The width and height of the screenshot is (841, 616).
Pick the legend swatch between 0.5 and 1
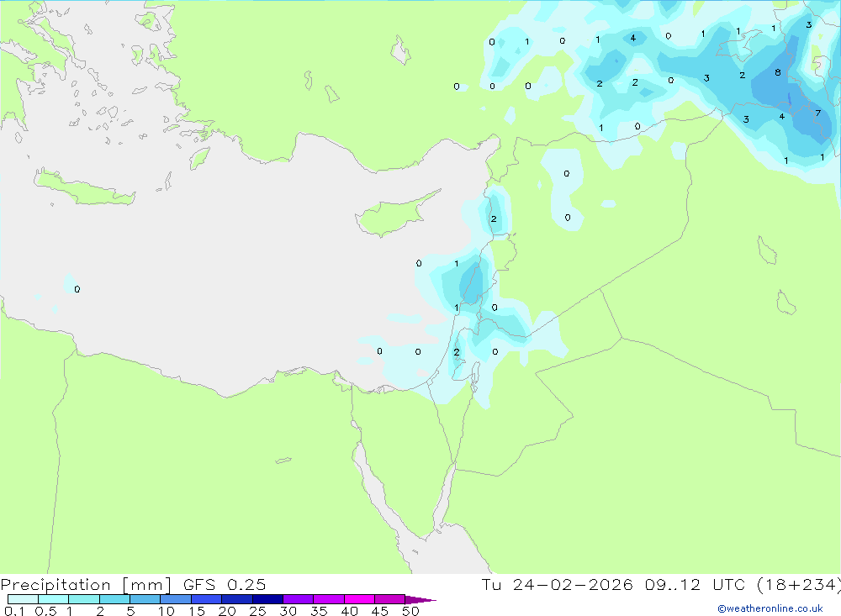pos(53,599)
